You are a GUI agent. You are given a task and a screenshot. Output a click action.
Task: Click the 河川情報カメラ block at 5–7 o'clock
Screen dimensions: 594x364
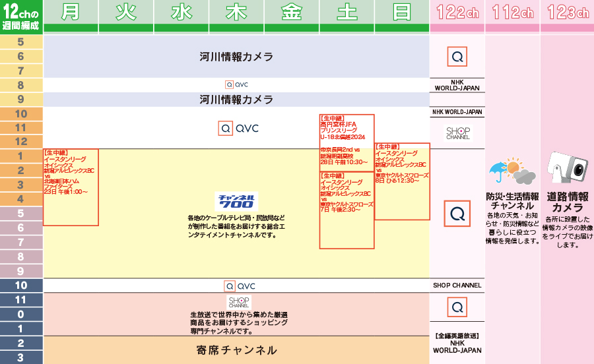pyautogui.click(x=236, y=56)
